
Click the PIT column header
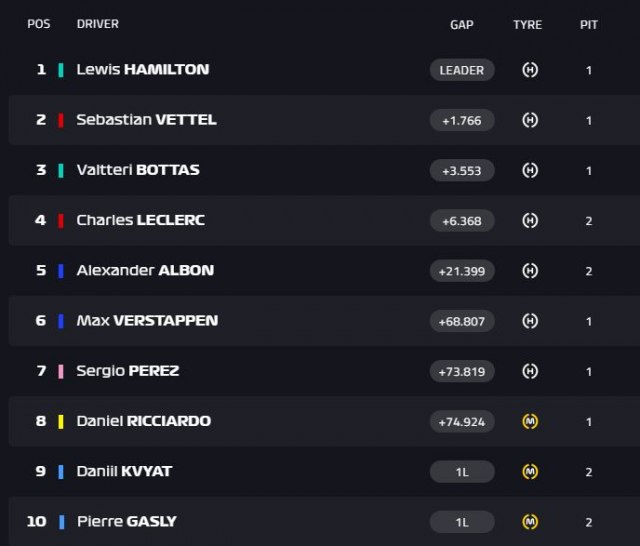[x=589, y=24]
